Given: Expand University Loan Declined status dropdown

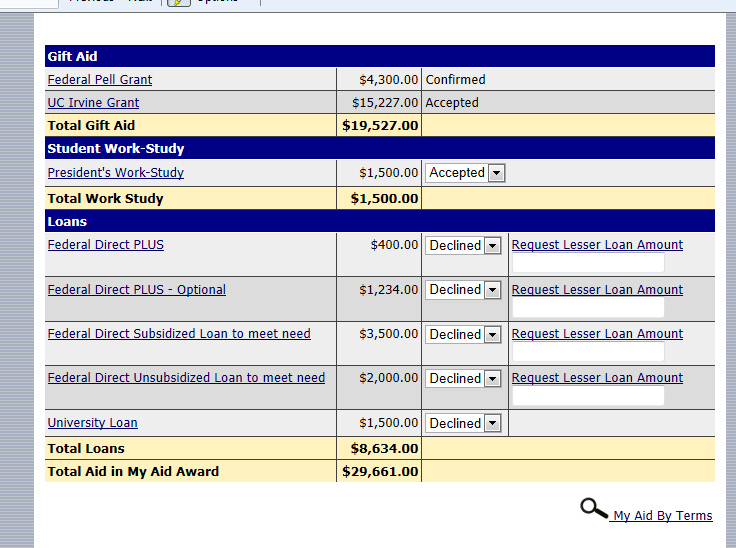Looking at the screenshot, I should point(463,423).
